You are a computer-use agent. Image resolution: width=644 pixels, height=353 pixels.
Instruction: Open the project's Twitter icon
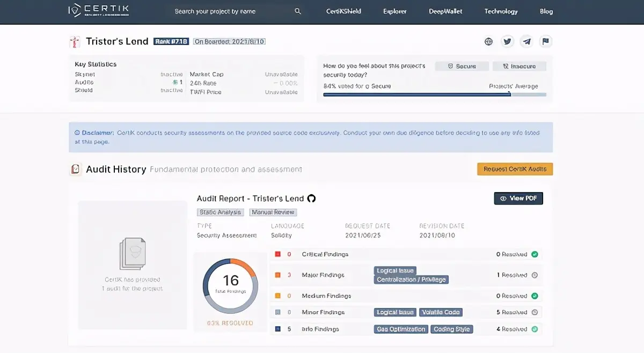(507, 41)
